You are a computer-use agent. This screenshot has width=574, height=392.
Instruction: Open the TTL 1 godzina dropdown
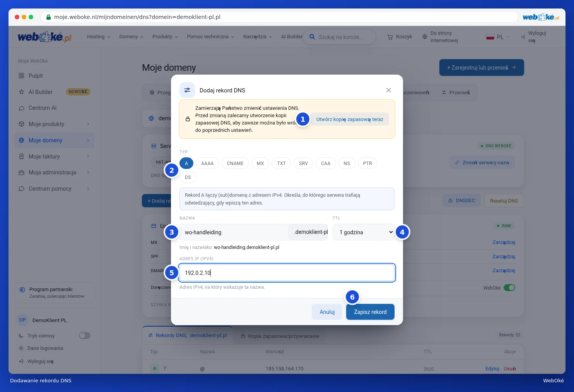point(364,232)
